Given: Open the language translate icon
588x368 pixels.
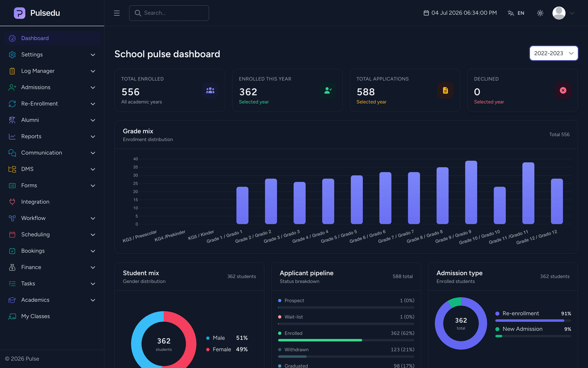Looking at the screenshot, I should [x=510, y=13].
